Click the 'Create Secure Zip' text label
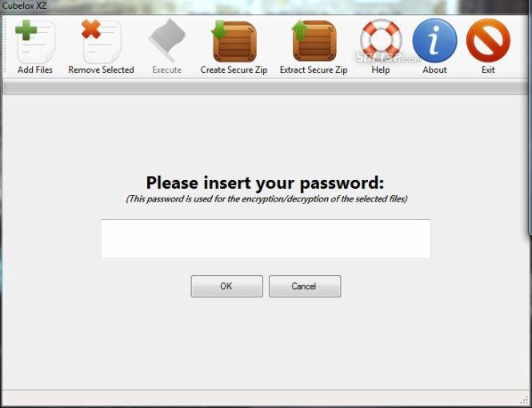The image size is (532, 408). pyautogui.click(x=234, y=70)
